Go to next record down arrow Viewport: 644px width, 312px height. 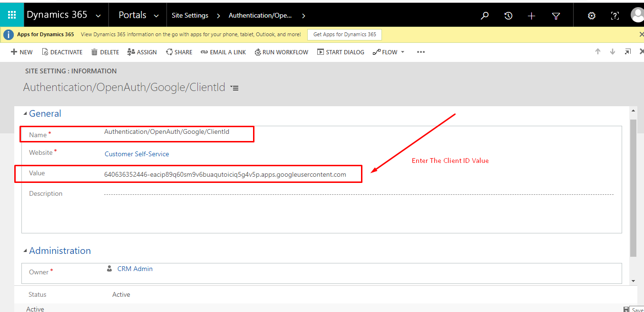pos(613,51)
